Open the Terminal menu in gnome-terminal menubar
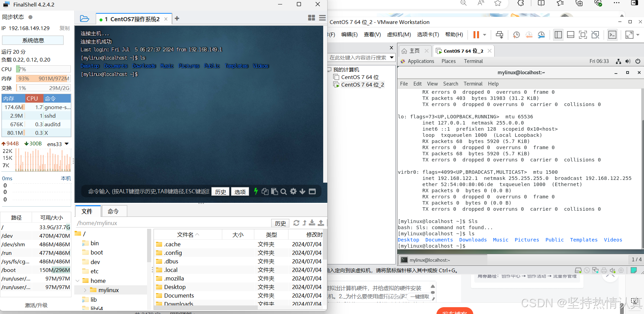The height and width of the screenshot is (314, 644). (x=473, y=84)
